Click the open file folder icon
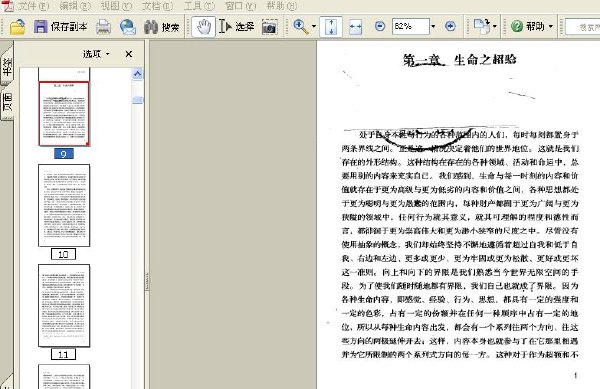 [x=18, y=27]
